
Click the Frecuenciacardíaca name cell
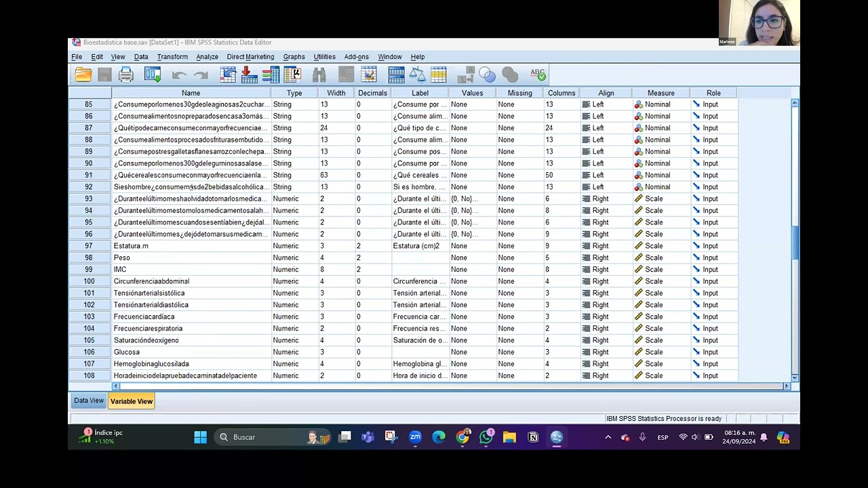(x=191, y=317)
